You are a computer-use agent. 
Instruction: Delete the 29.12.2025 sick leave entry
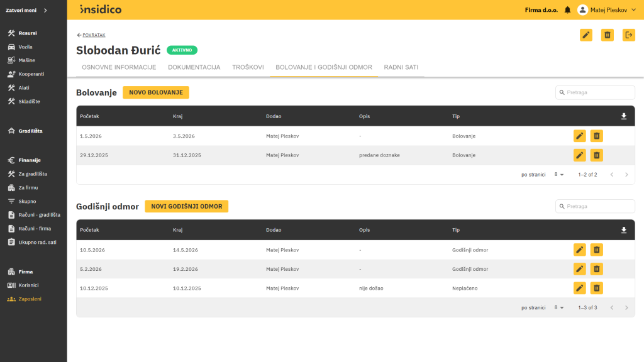pos(596,155)
